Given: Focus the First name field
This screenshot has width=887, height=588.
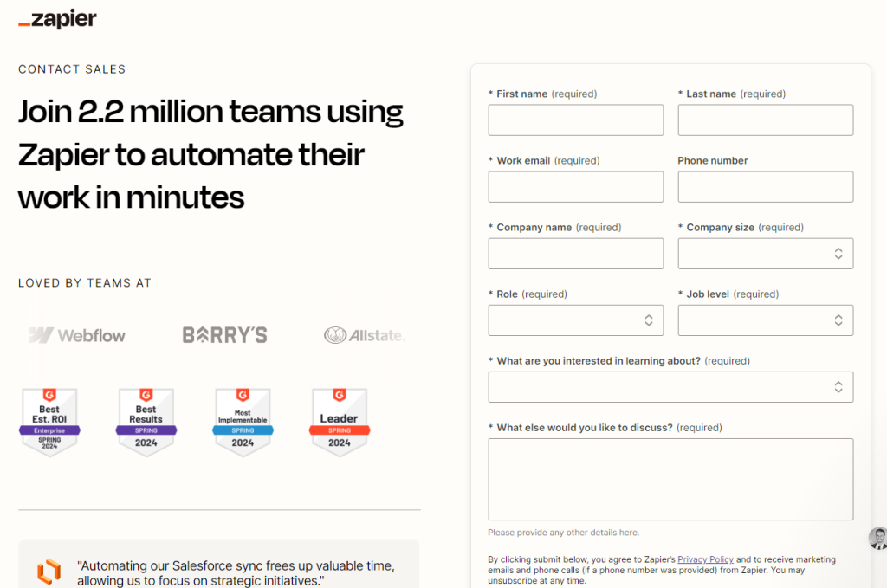Looking at the screenshot, I should pyautogui.click(x=575, y=120).
